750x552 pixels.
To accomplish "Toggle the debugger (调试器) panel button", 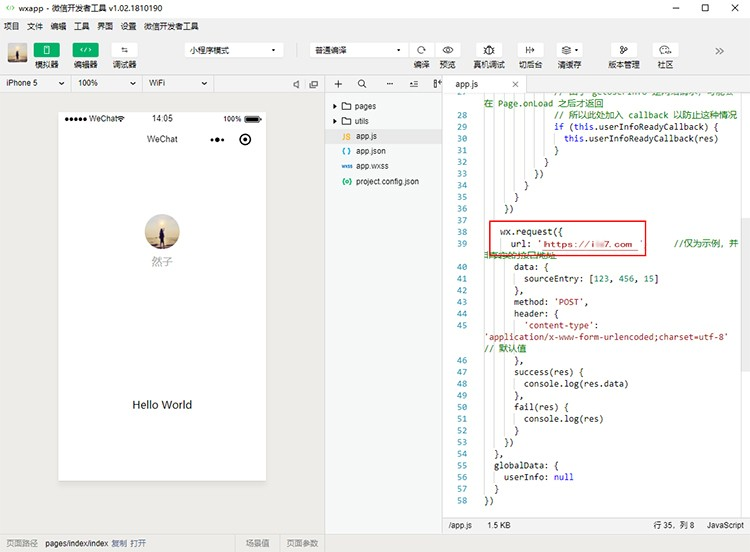I will (x=124, y=50).
